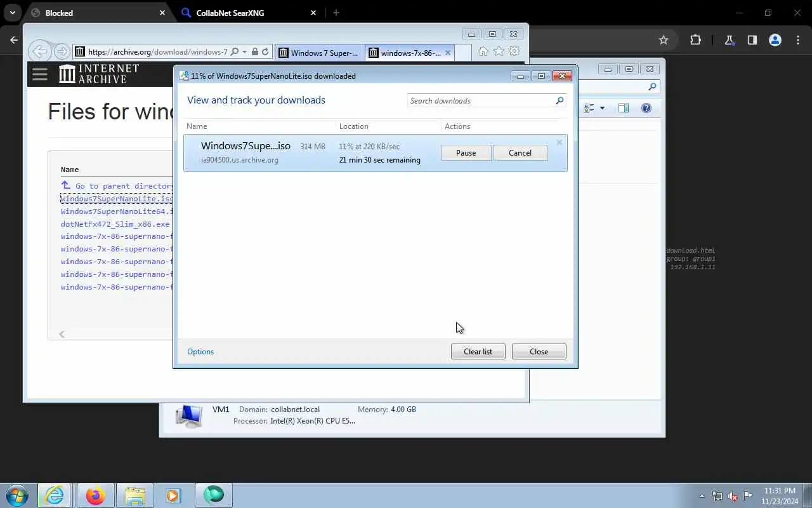Open the view options dropdown arrow in Explorer
This screenshot has height=508, width=812.
click(602, 108)
